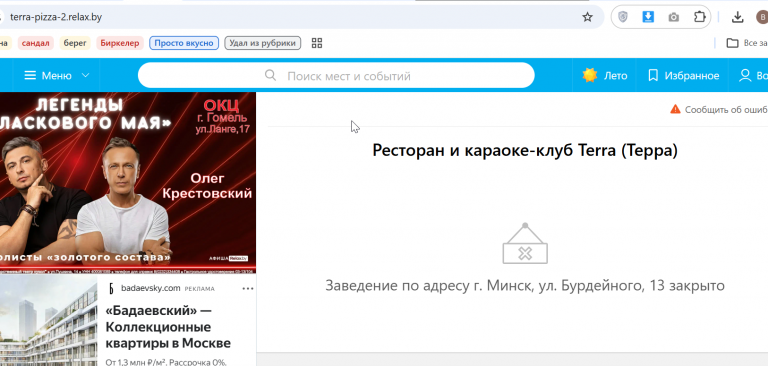Viewport: 768px width, 366px height.
Task: Click the orange warning triangle icon
Action: (675, 109)
